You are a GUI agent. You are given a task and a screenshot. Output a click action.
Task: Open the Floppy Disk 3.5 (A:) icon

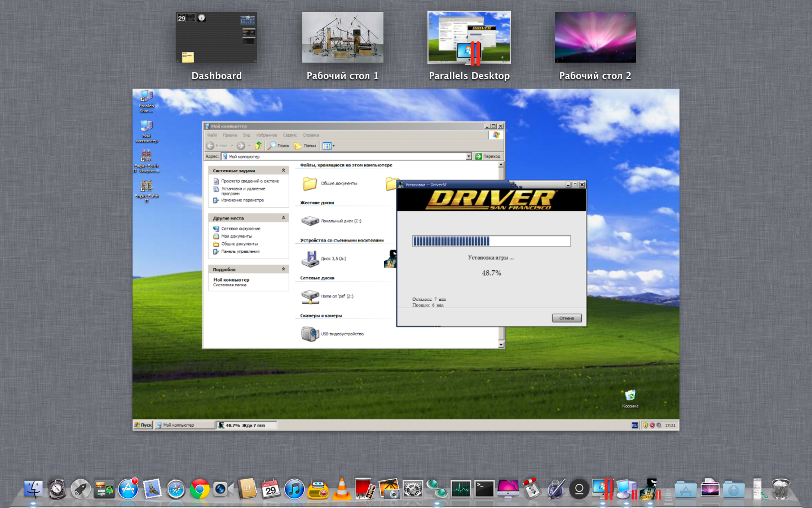[x=310, y=259]
